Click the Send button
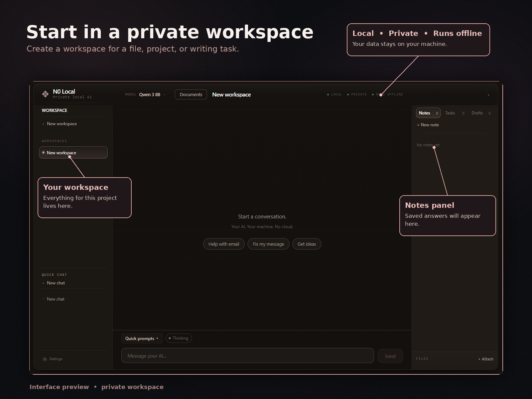The width and height of the screenshot is (532, 399). [390, 356]
